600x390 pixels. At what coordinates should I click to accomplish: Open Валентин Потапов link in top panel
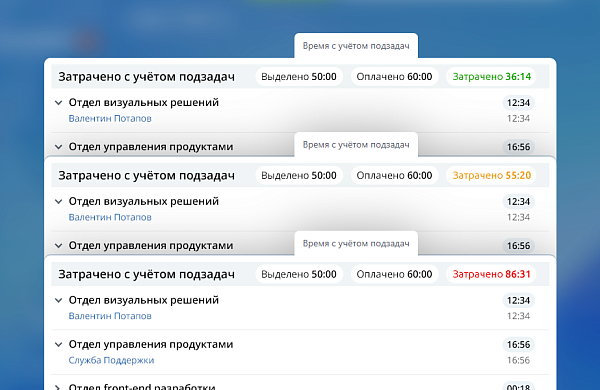(110, 119)
